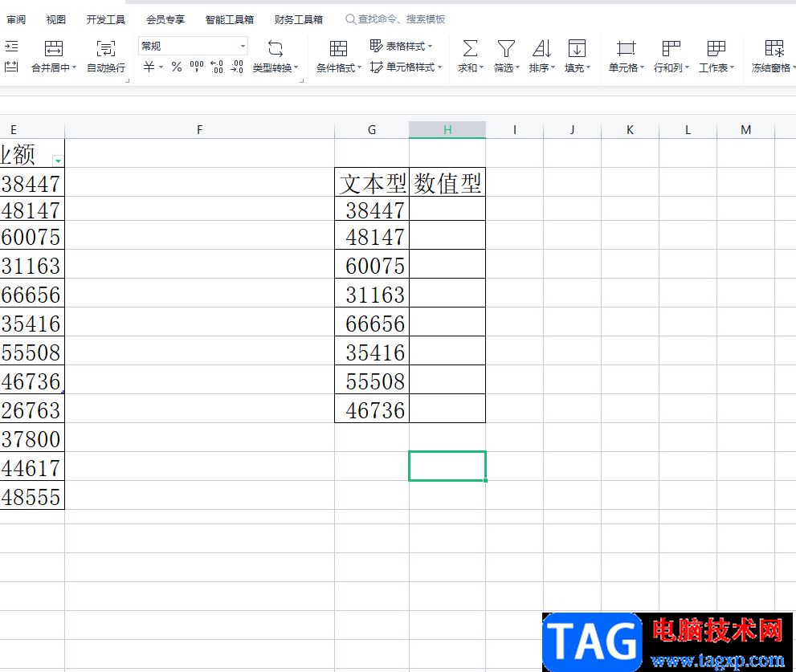Click the Type Conversion icon
796x672 pixels.
pos(276,49)
